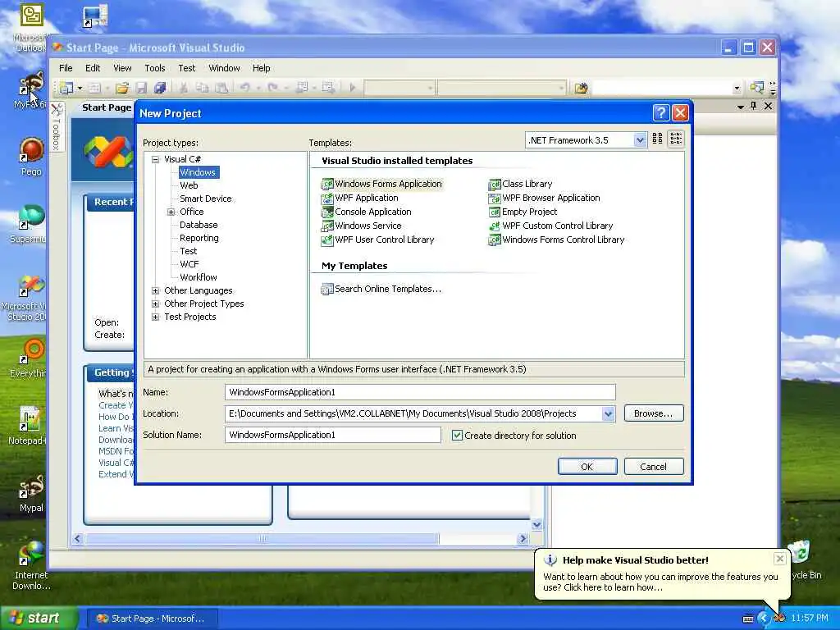Click Browse to choose location

654,413
